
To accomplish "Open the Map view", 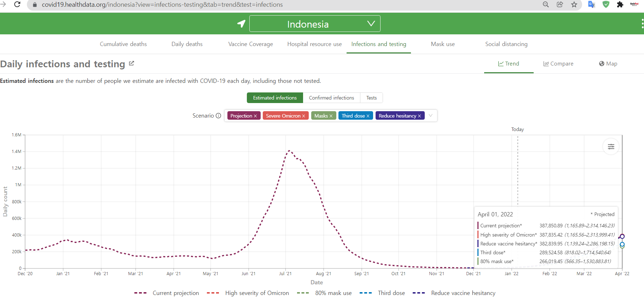I will coord(608,64).
